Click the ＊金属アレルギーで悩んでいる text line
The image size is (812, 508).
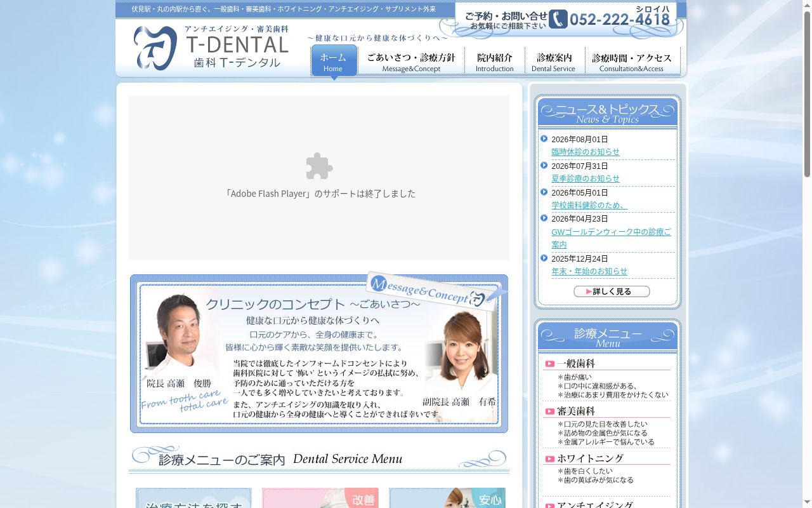click(x=606, y=442)
